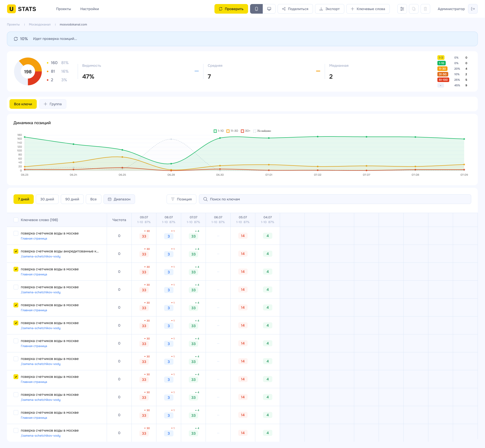Check the first поверка счетчиков row checkbox

click(16, 233)
